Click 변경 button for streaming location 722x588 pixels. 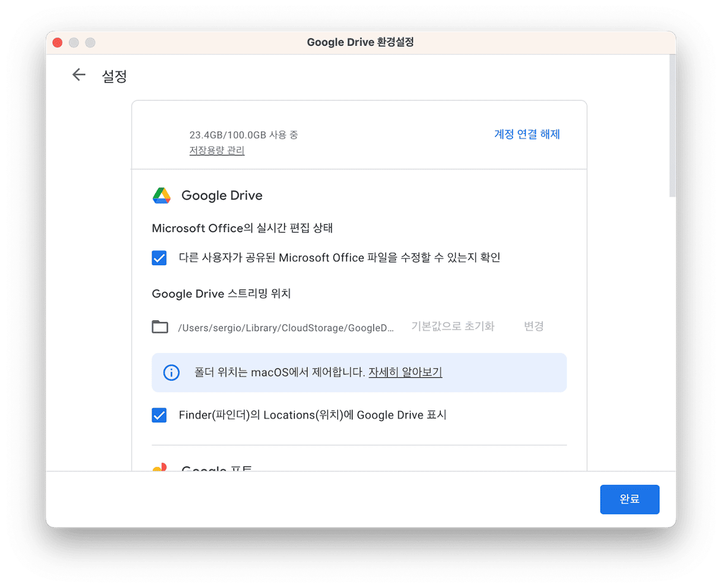pyautogui.click(x=534, y=326)
